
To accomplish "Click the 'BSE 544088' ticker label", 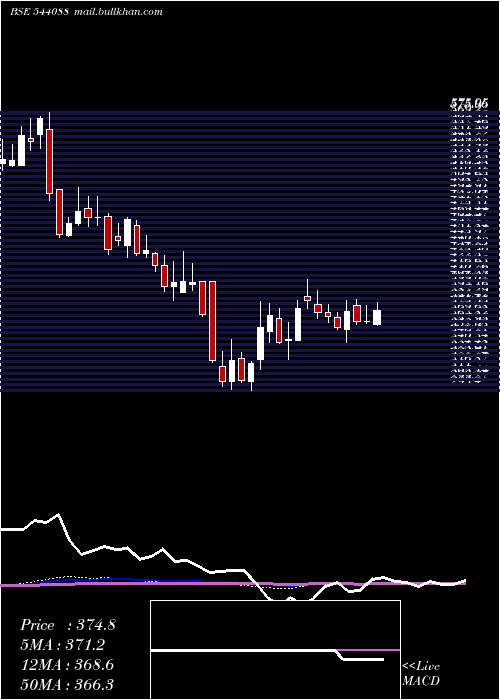I will (x=39, y=12).
